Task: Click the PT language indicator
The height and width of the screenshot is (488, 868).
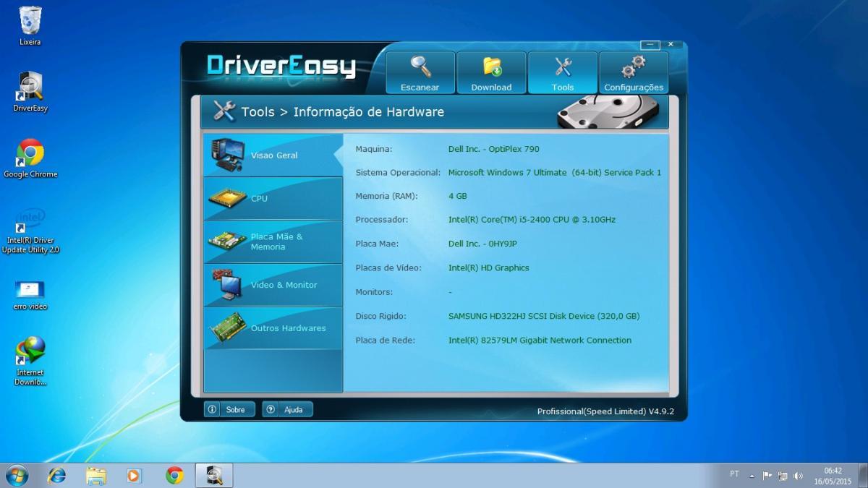Action: click(735, 474)
